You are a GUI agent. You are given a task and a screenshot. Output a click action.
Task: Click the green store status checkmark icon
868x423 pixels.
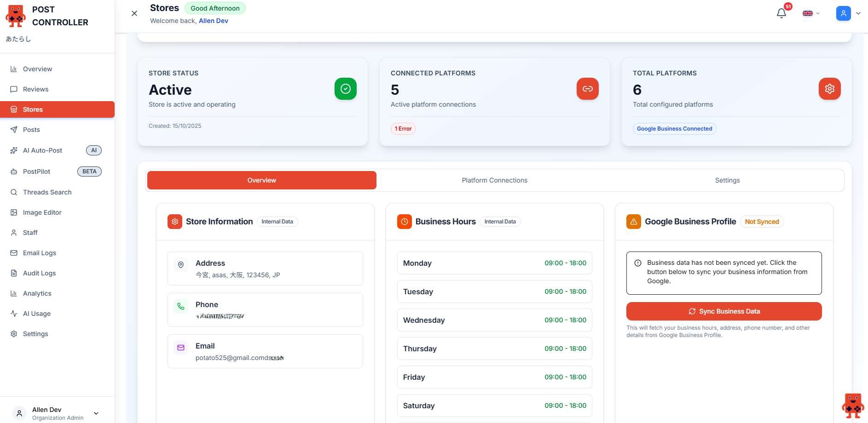345,89
